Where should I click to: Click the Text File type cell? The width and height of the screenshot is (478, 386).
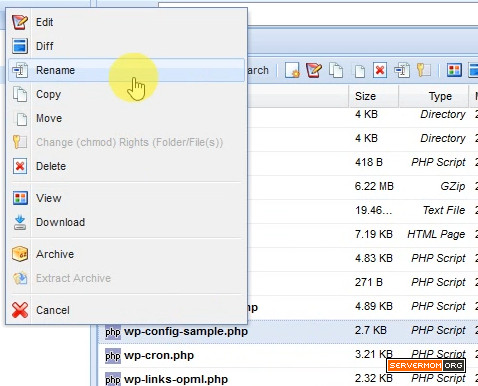click(444, 210)
